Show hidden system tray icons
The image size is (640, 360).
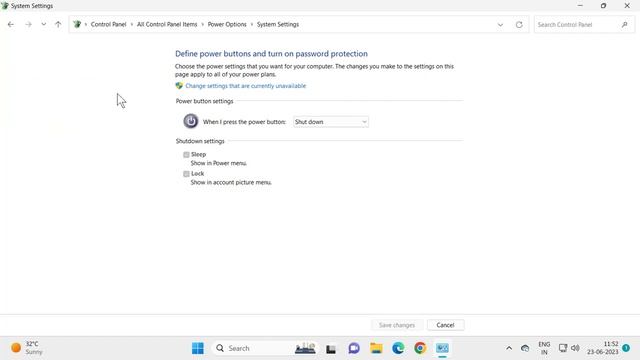coord(509,348)
